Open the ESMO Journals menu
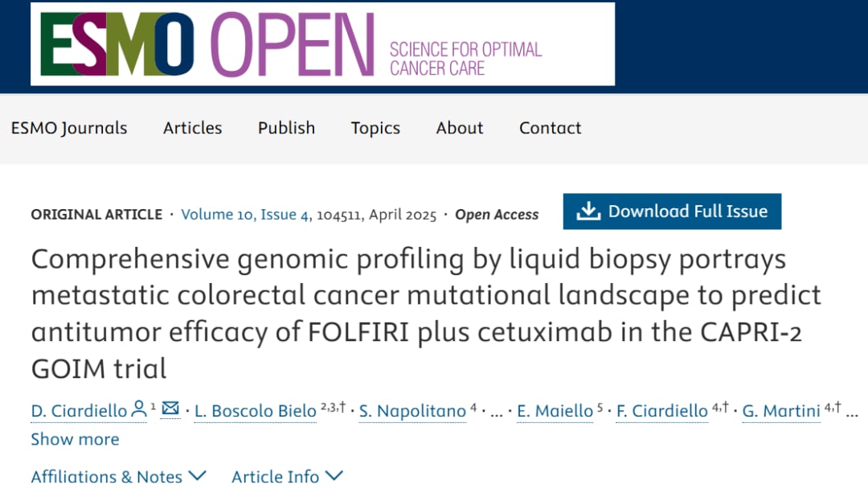Viewport: 868px width, 489px height. click(69, 128)
